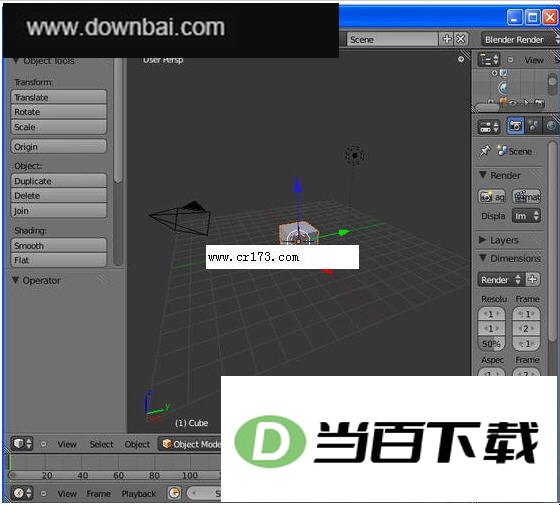Click the Scene name field in header

(392, 39)
